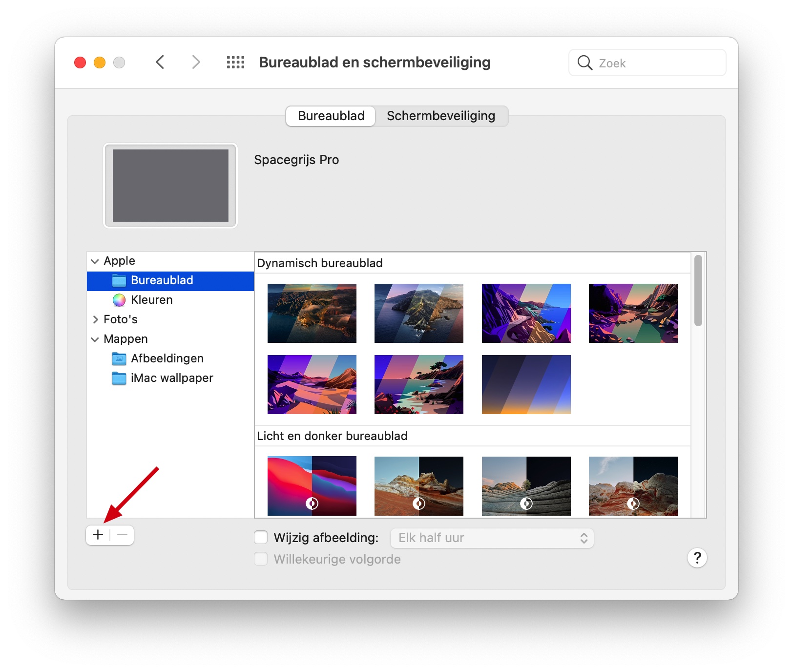Screen dimensions: 793x672
Task: Choose fourth light/dark wallpaper, red rock with sky
Action: (633, 486)
